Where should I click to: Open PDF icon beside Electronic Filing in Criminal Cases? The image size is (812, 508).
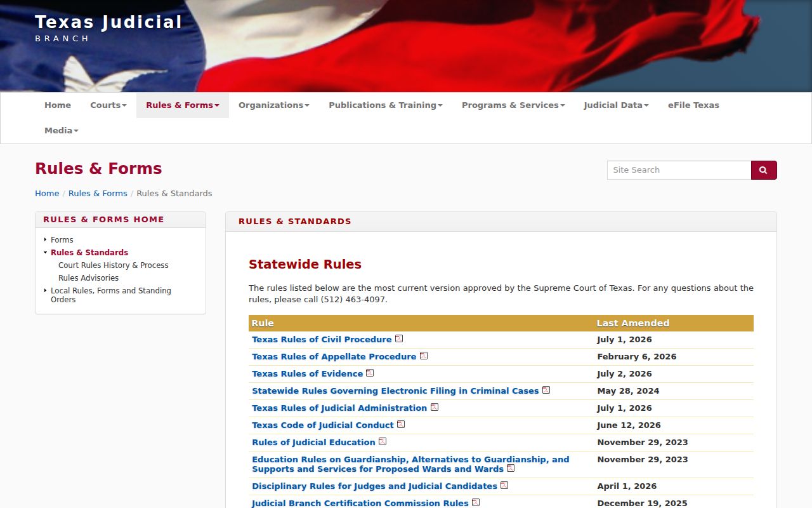point(546,390)
